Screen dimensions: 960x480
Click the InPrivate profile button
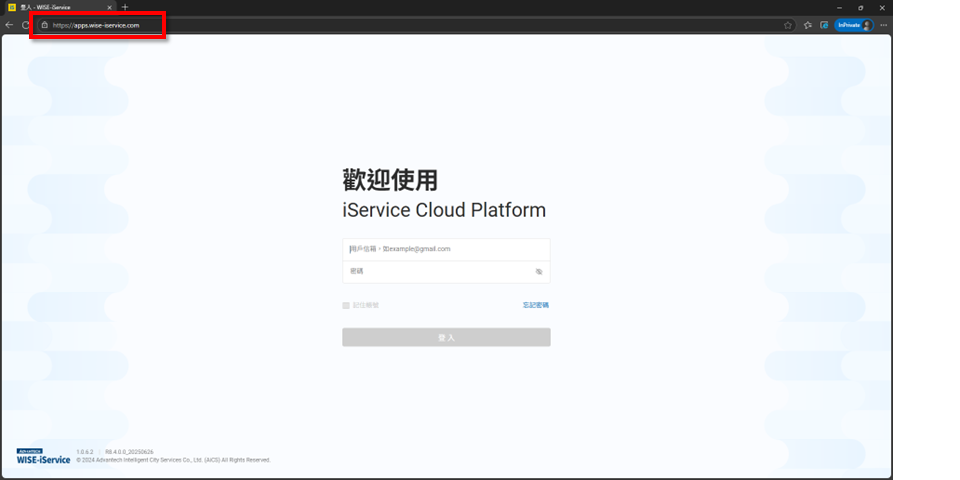click(x=853, y=25)
